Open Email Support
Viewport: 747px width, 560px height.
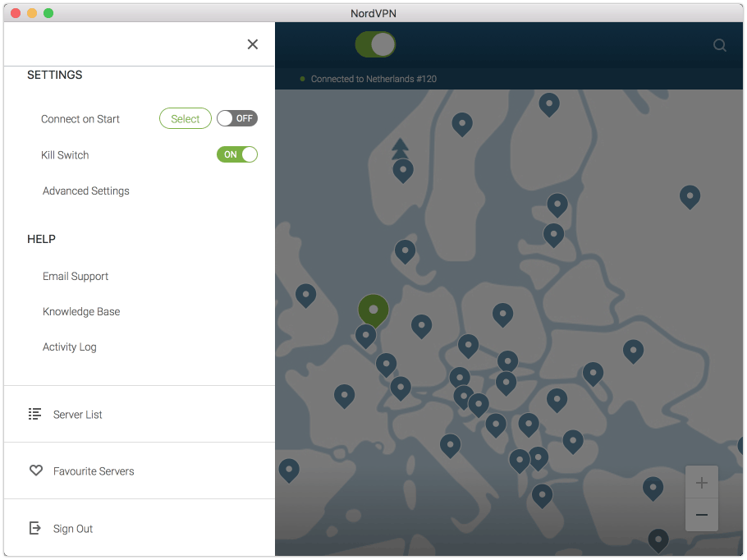(x=76, y=277)
